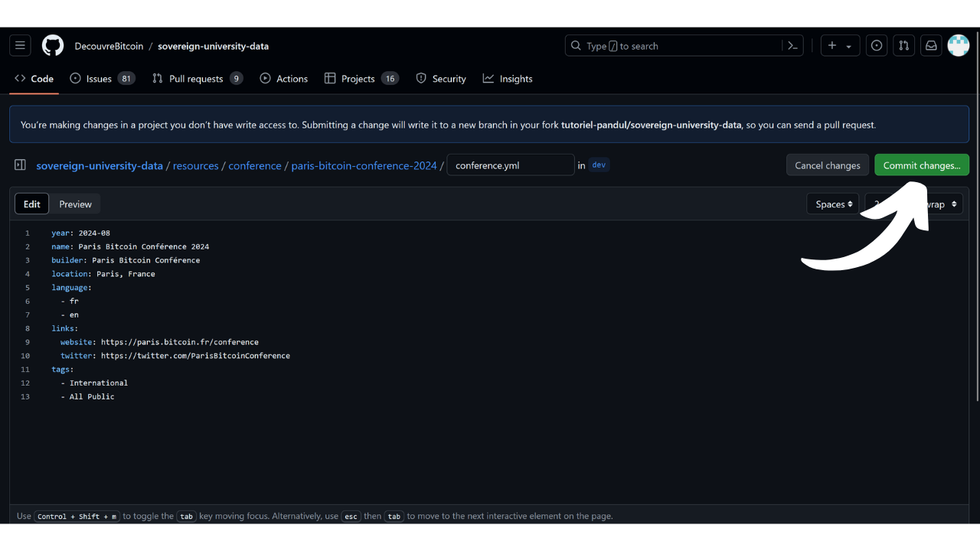Switch to the Code tab

click(34, 79)
